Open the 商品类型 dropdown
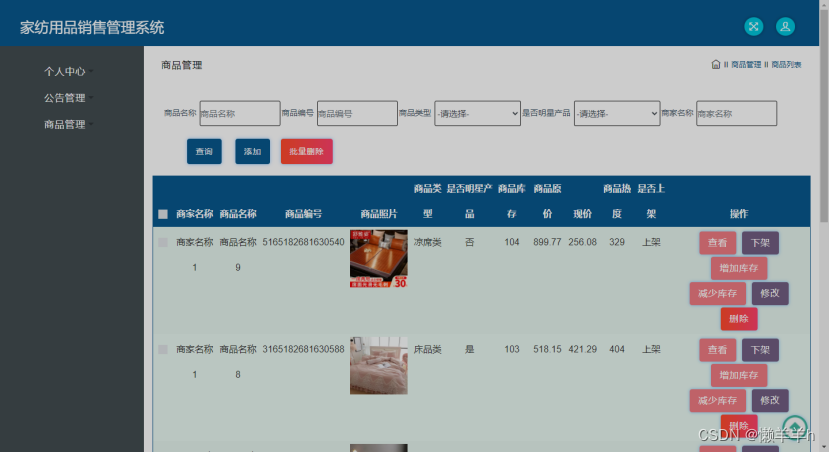Image resolution: width=830 pixels, height=453 pixels. pos(477,113)
